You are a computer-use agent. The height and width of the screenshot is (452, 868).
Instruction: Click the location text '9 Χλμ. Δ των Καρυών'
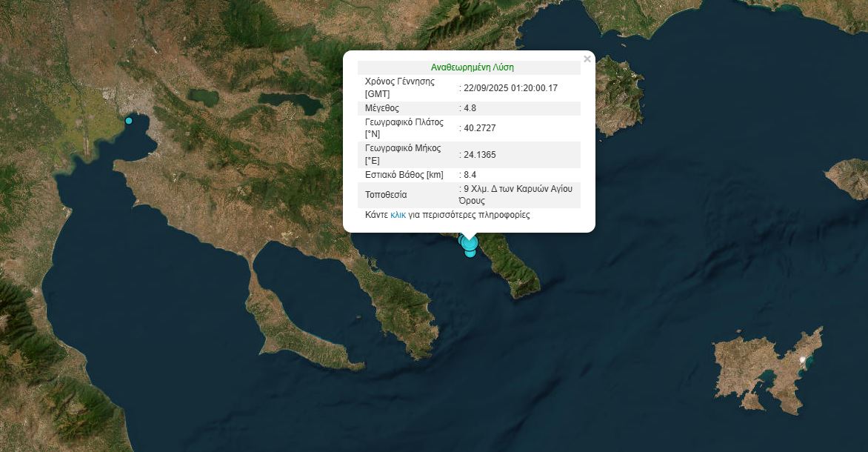coord(517,189)
